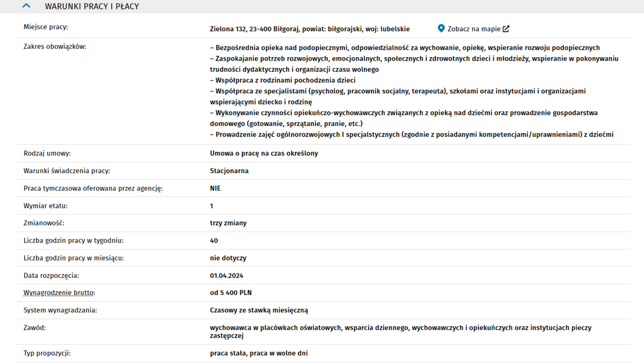Click the underlined Wynagrodzenie brutto label
The width and height of the screenshot is (644, 363).
click(x=59, y=293)
